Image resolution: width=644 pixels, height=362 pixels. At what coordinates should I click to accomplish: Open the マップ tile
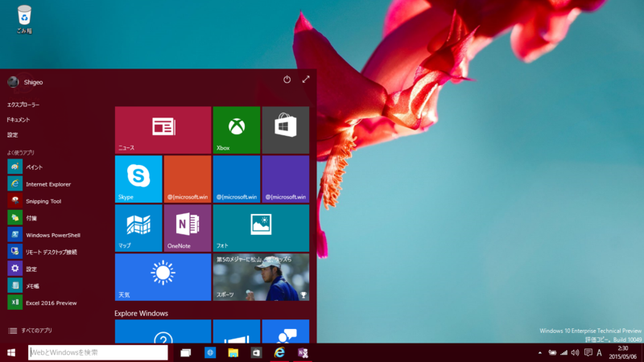(138, 228)
